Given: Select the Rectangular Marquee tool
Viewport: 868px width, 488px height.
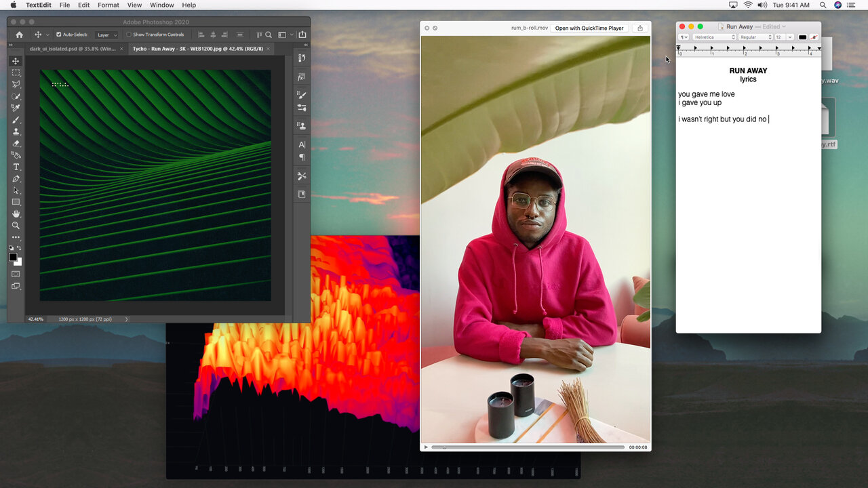Looking at the screenshot, I should (x=16, y=73).
